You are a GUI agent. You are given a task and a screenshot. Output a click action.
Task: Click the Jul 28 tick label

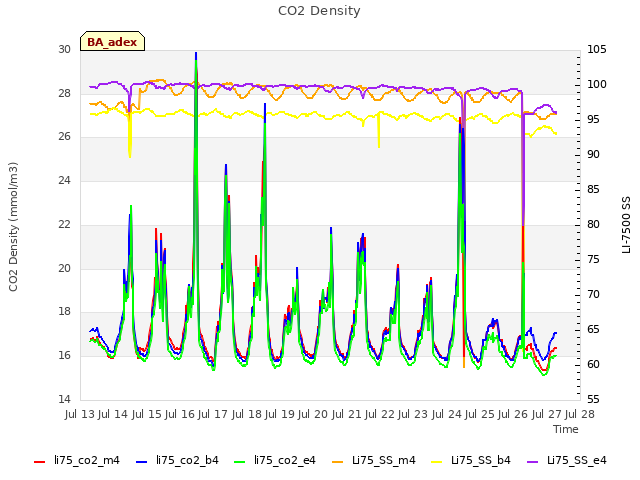(582, 414)
